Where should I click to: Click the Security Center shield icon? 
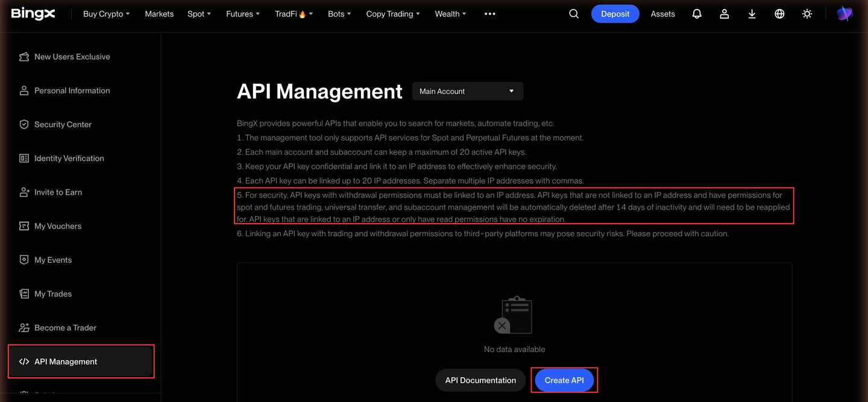[24, 124]
